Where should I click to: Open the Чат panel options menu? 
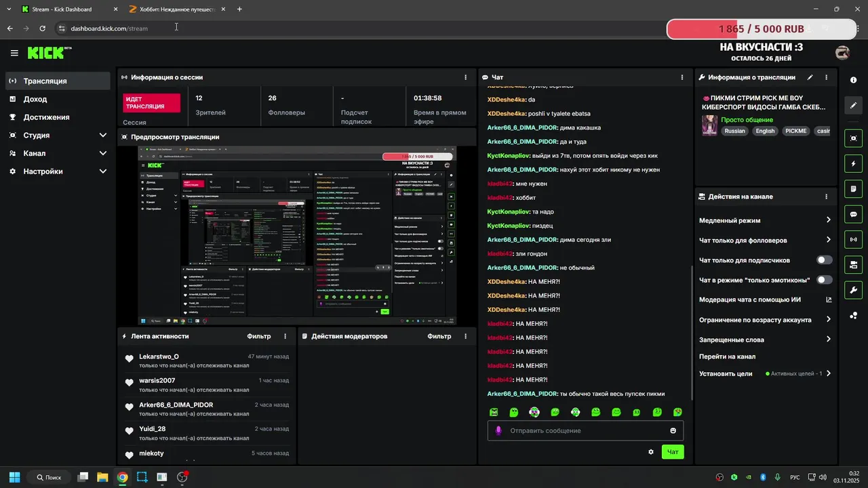682,77
